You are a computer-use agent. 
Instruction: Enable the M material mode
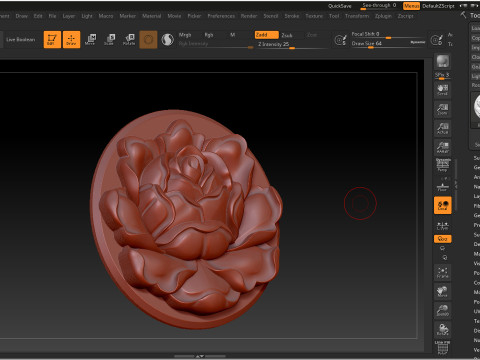point(232,35)
